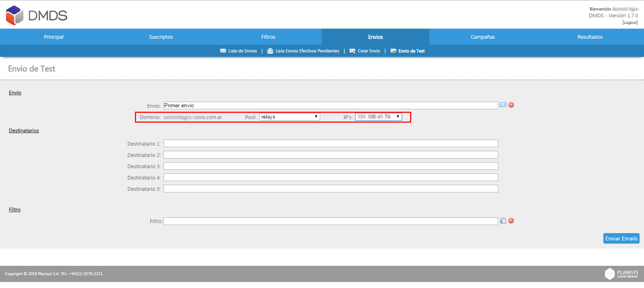The image size is (644, 288).
Task: Click the red remove icon next to Envio field
Action: 511,105
